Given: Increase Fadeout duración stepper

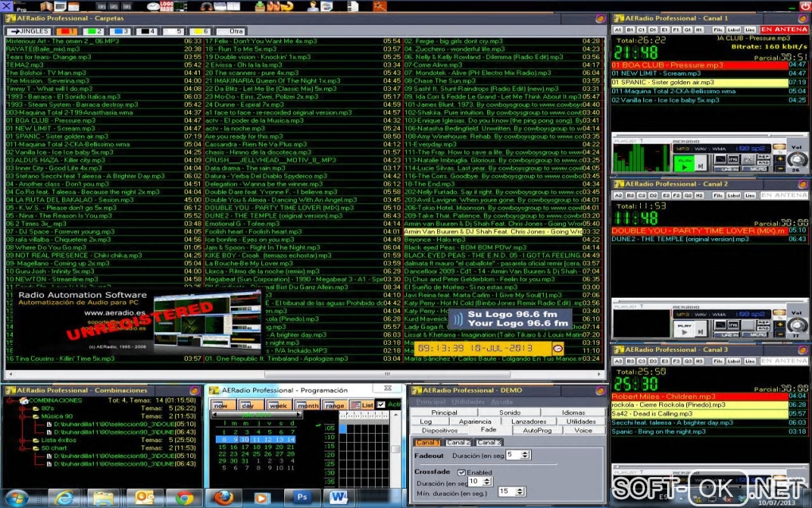Looking at the screenshot, I should coord(525,452).
